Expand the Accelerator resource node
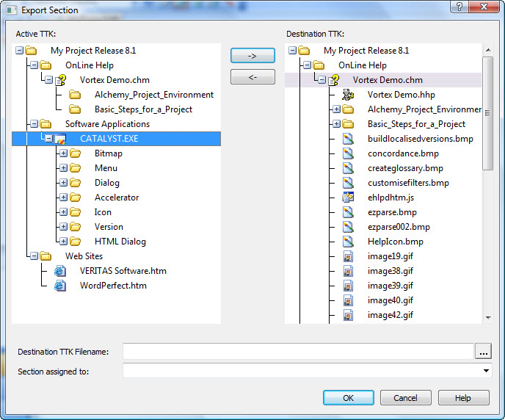Viewport: 505px width, 420px height. tap(63, 197)
